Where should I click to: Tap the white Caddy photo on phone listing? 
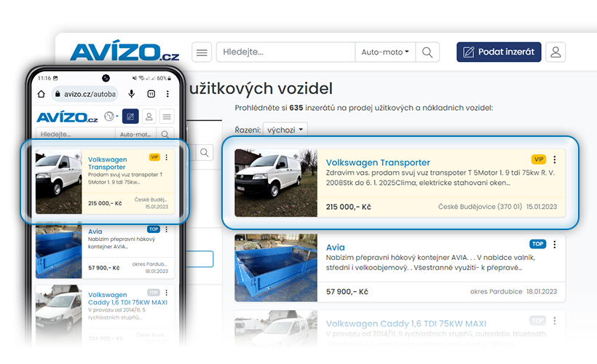pos(59,314)
